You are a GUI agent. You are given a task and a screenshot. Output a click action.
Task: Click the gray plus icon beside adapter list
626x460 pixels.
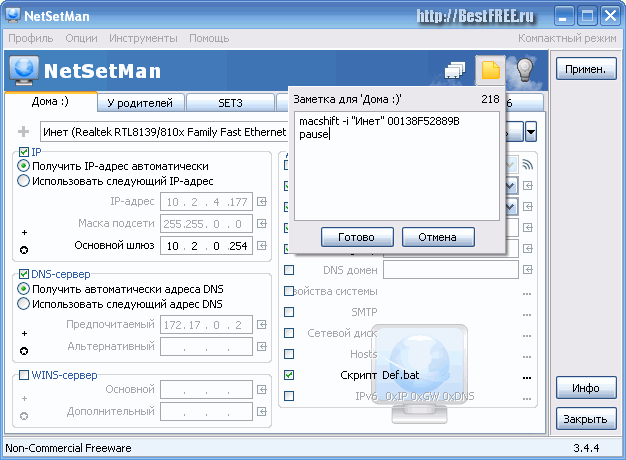coord(24,132)
